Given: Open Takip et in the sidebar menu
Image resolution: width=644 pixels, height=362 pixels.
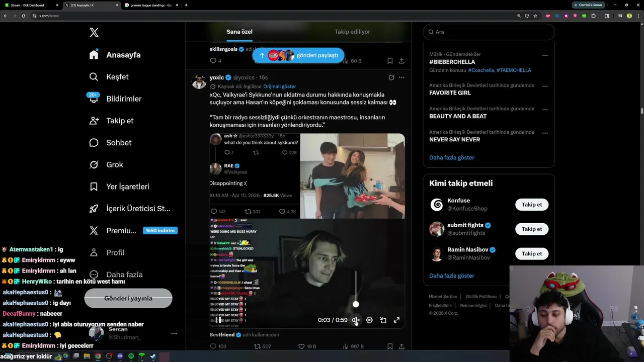Looking at the screenshot, I should tap(111, 121).
